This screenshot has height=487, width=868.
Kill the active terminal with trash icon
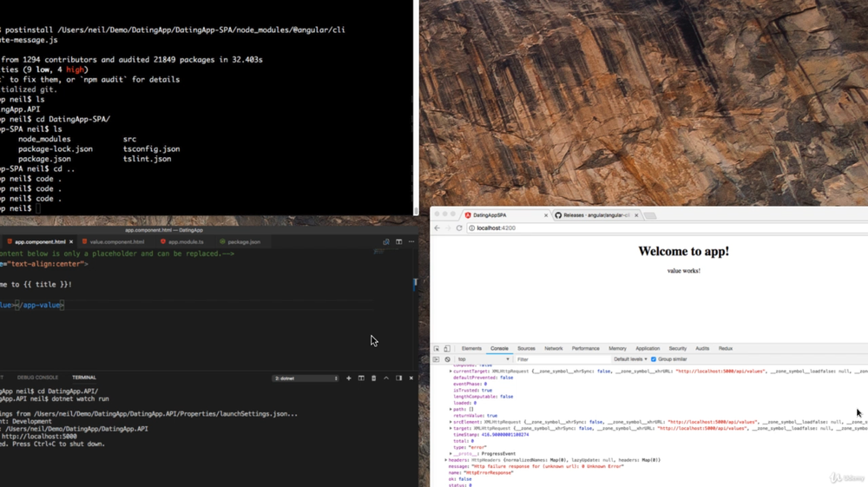point(373,378)
